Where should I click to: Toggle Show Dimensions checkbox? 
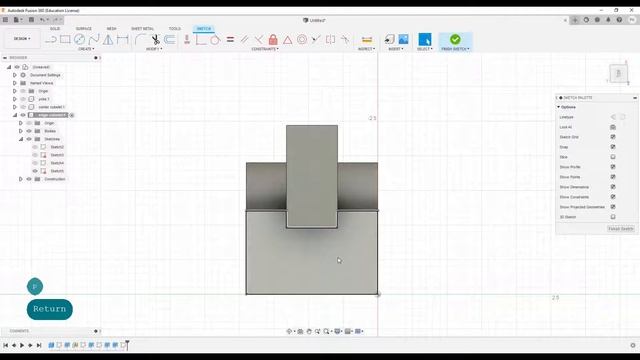coord(613,187)
